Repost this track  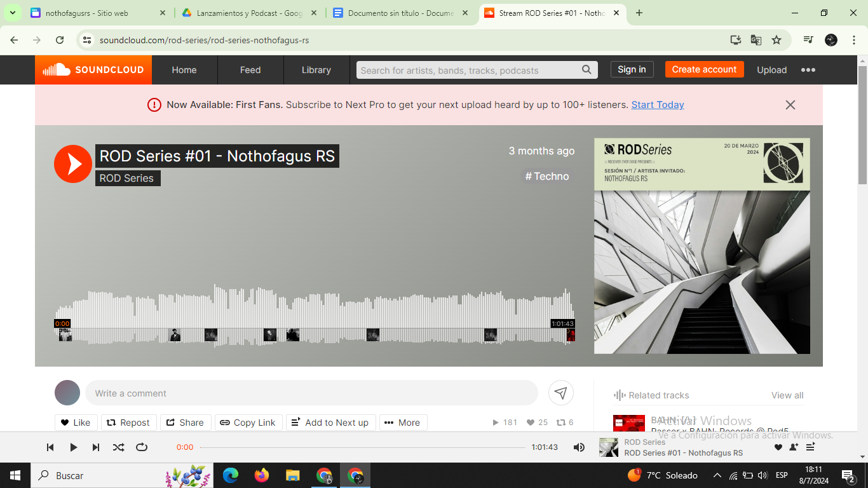128,423
